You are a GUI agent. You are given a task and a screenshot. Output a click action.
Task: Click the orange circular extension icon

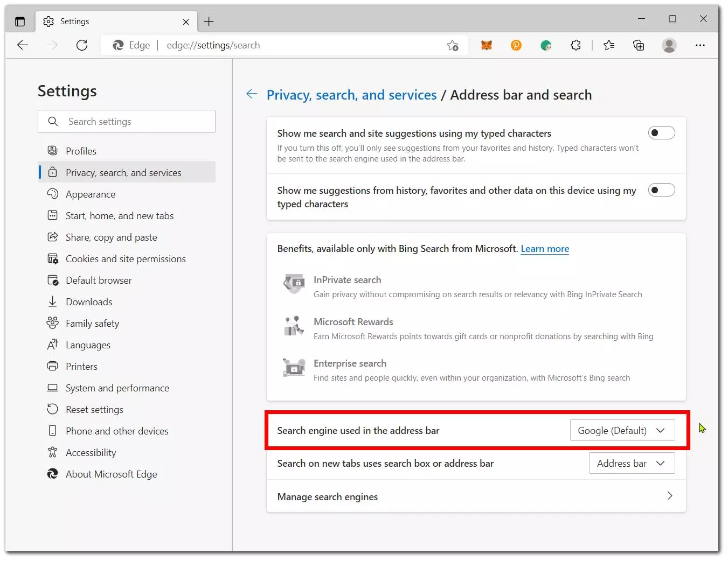(516, 45)
